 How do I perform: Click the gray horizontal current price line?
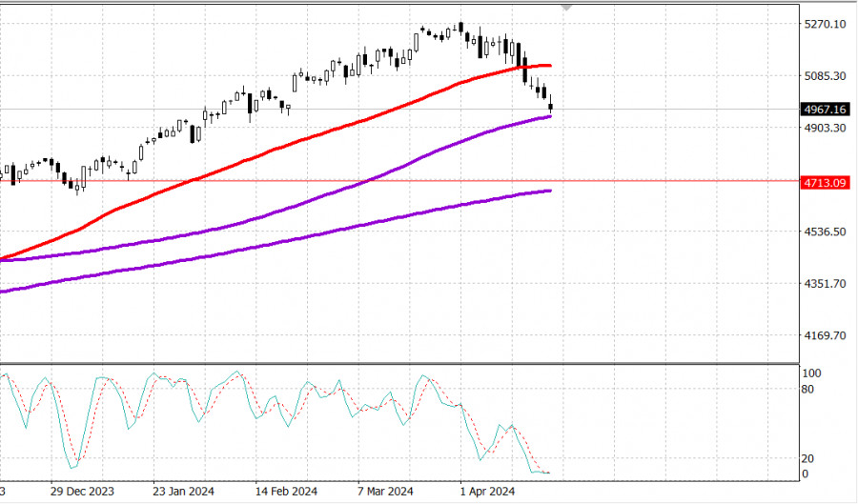pos(399,110)
